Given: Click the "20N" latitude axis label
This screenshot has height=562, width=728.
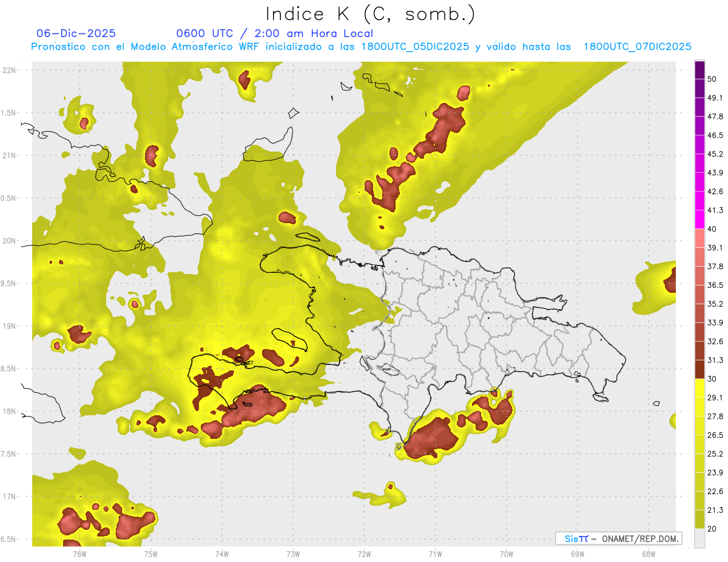Looking at the screenshot, I should coord(9,241).
